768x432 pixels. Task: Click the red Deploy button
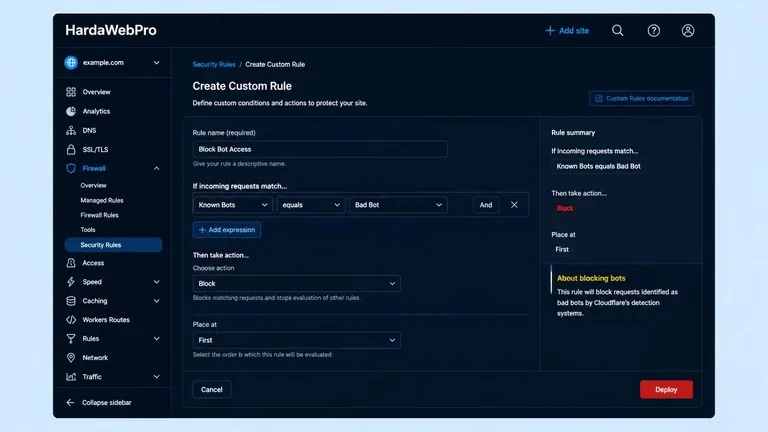point(666,390)
